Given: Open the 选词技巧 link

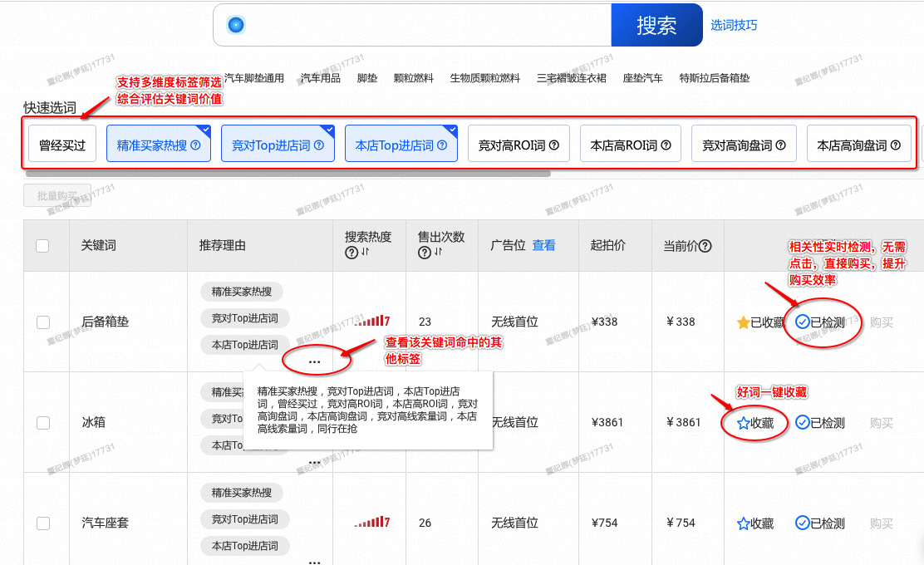Looking at the screenshot, I should (x=733, y=25).
